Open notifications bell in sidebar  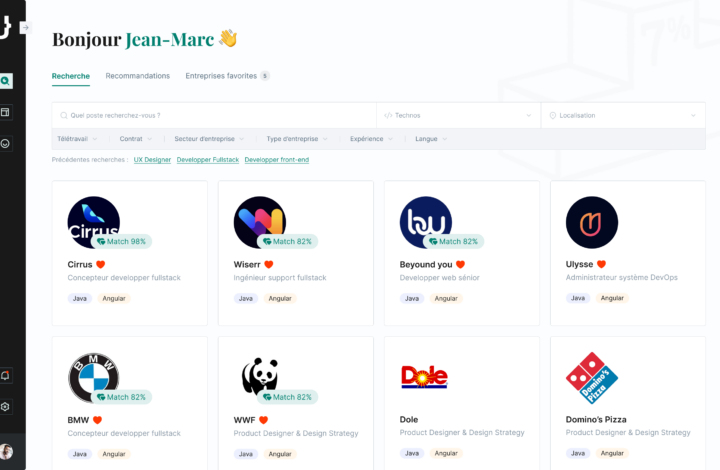pyautogui.click(x=5, y=375)
